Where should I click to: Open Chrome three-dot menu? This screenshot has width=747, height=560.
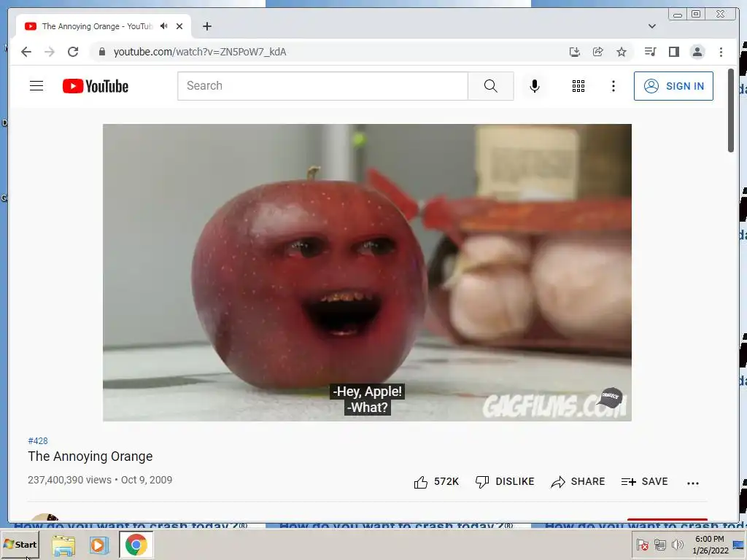point(721,52)
